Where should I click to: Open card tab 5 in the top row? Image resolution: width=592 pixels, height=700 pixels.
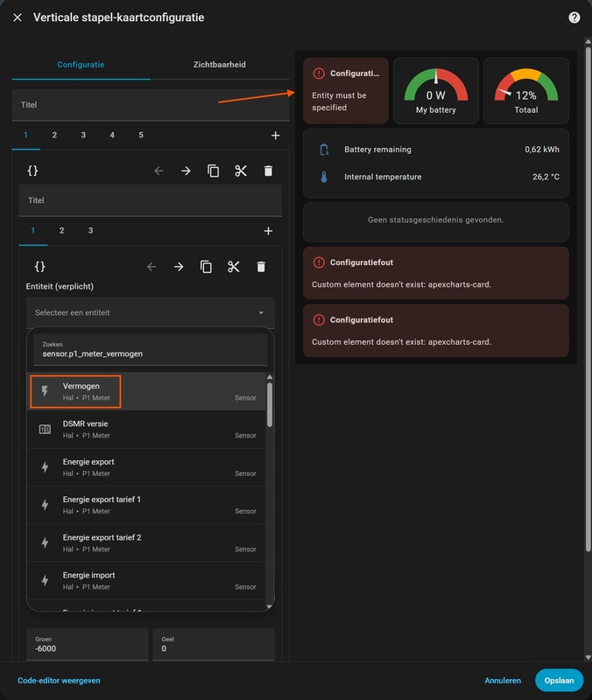[x=141, y=136]
